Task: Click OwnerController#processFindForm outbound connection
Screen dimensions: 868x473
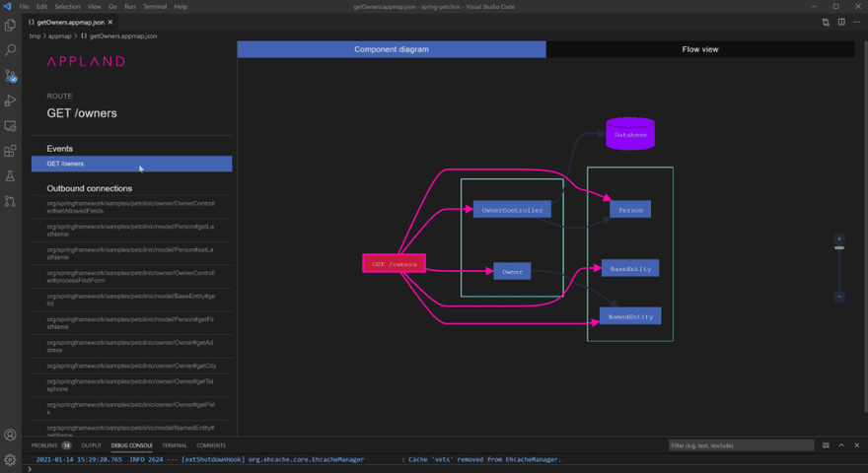Action: (132, 277)
